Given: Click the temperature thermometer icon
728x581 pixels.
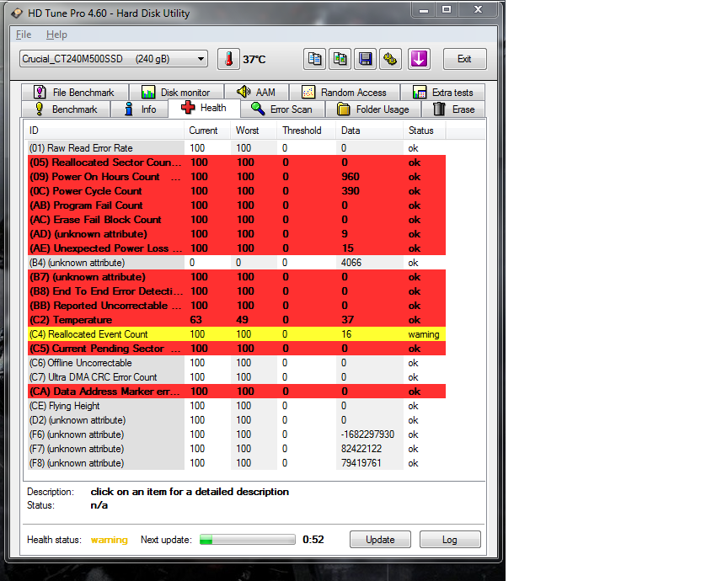Looking at the screenshot, I should (x=228, y=59).
